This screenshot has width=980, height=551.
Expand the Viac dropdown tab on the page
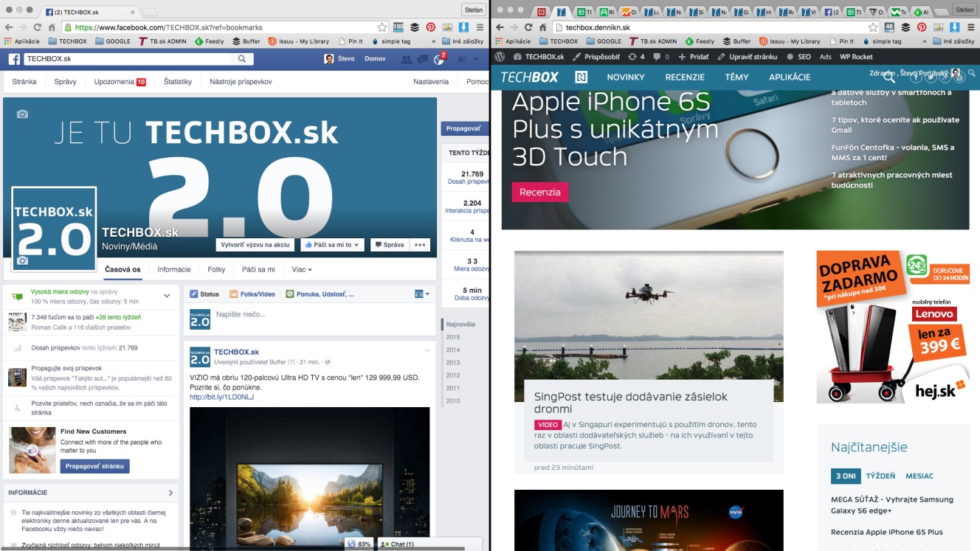pyautogui.click(x=302, y=269)
